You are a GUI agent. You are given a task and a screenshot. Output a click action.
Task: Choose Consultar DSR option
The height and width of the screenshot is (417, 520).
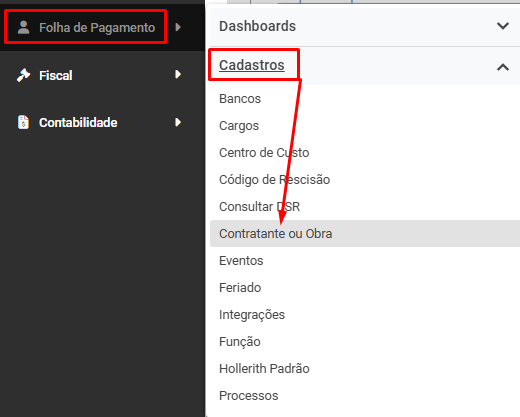[x=260, y=207]
